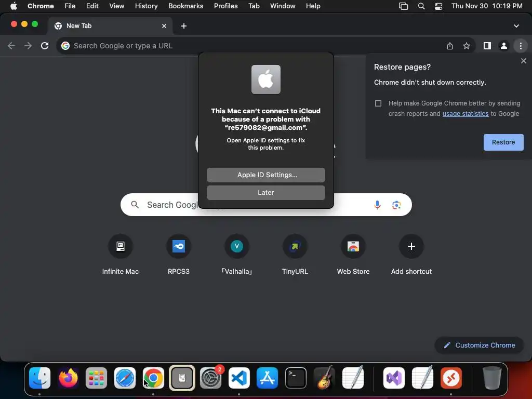532x399 pixels.
Task: Open the Chrome profile avatar icon
Action: (504, 46)
